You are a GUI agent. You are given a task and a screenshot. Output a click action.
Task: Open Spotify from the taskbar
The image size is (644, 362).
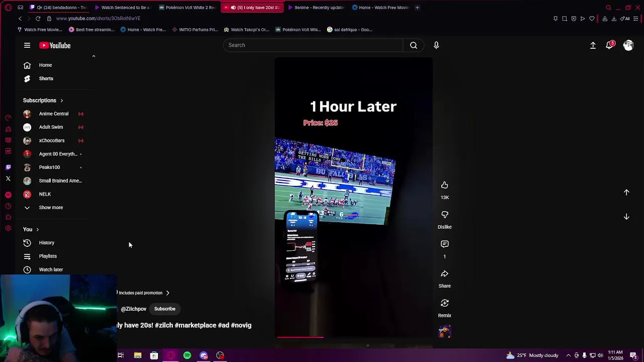(x=187, y=355)
